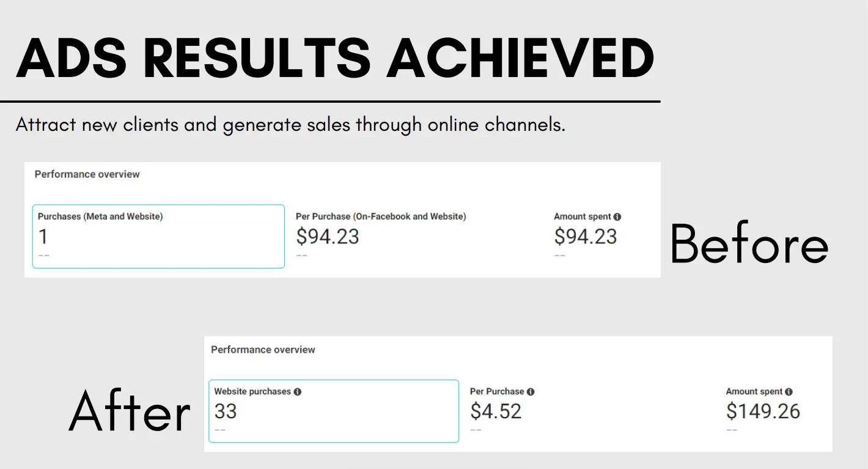Viewport: 868px width, 469px height.
Task: Open the tooltip icon beside Per Purchase $4.52
Action: 531,391
